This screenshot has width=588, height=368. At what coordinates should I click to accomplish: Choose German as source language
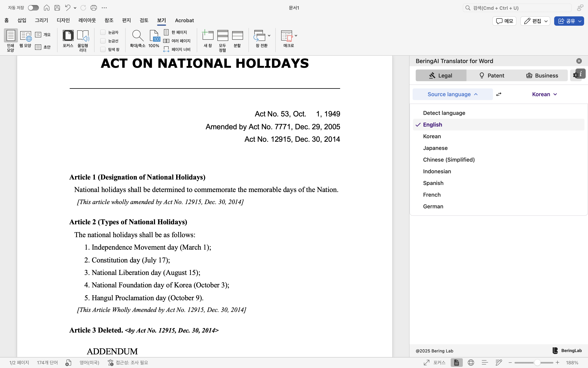[x=499, y=206]
